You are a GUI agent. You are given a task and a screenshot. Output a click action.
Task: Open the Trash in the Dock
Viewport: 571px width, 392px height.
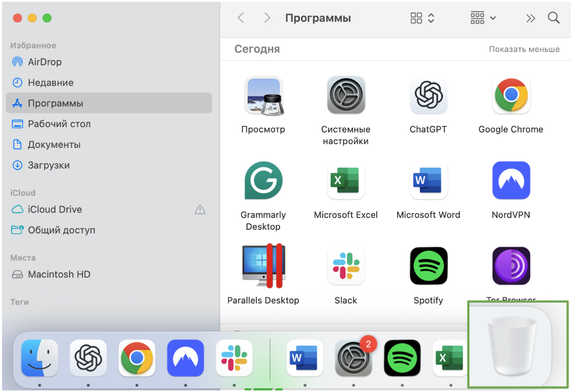click(512, 345)
